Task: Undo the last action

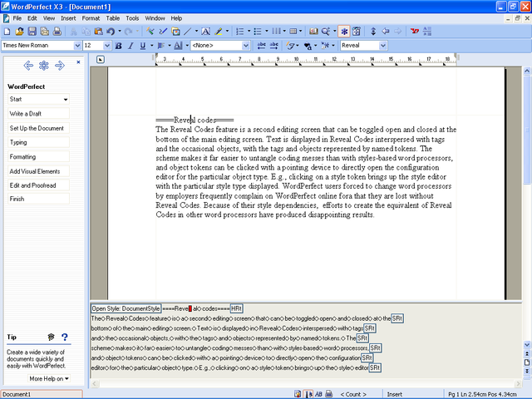Action: pos(111,32)
